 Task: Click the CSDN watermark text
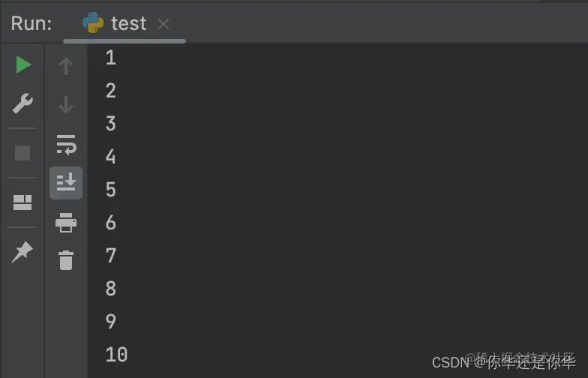504,363
